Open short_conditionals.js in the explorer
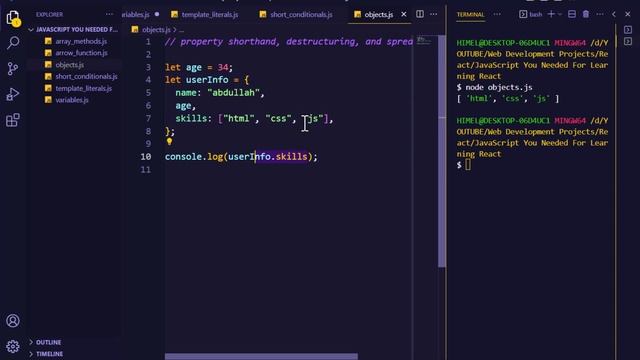The image size is (640, 360). (87, 76)
